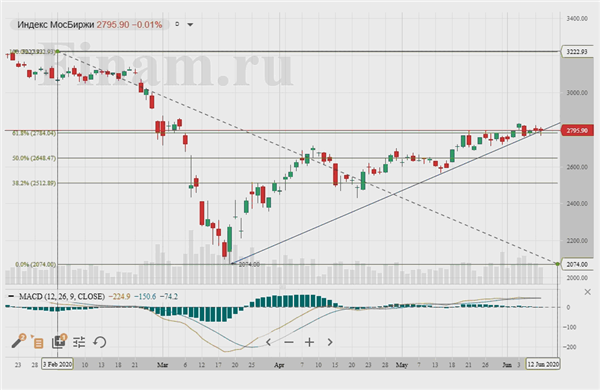Open the add indicators panel icon
Viewport: 600px width, 390px height.
[59, 341]
